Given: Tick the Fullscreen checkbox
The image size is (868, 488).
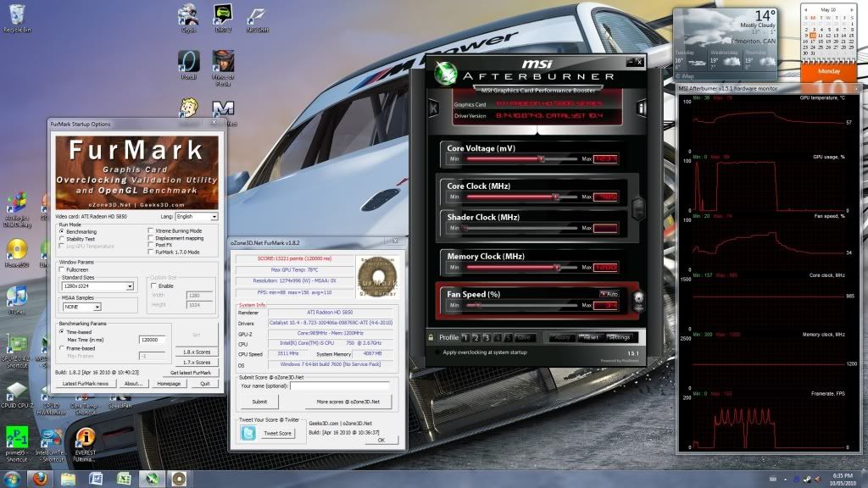Looking at the screenshot, I should click(x=62, y=270).
